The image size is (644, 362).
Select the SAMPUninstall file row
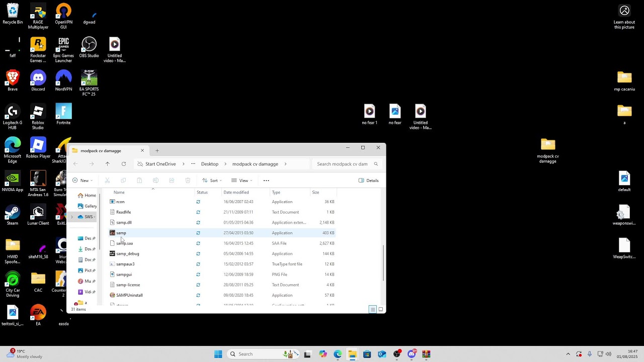222,295
